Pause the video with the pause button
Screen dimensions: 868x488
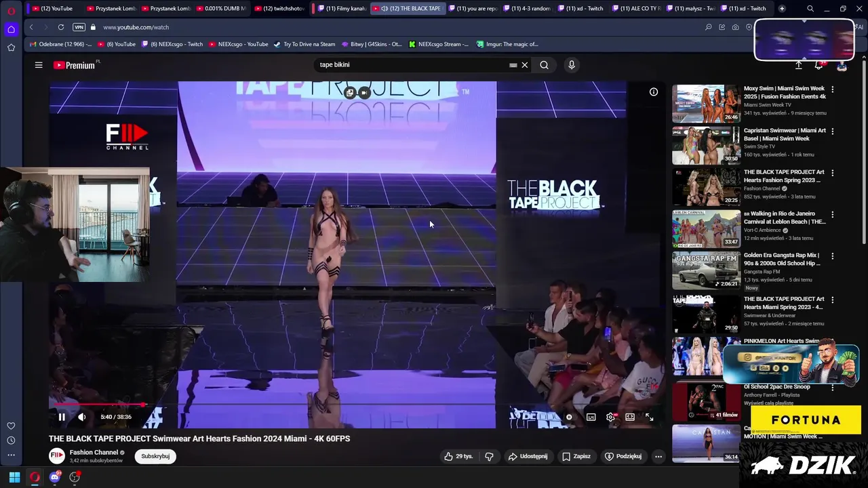pos(62,417)
